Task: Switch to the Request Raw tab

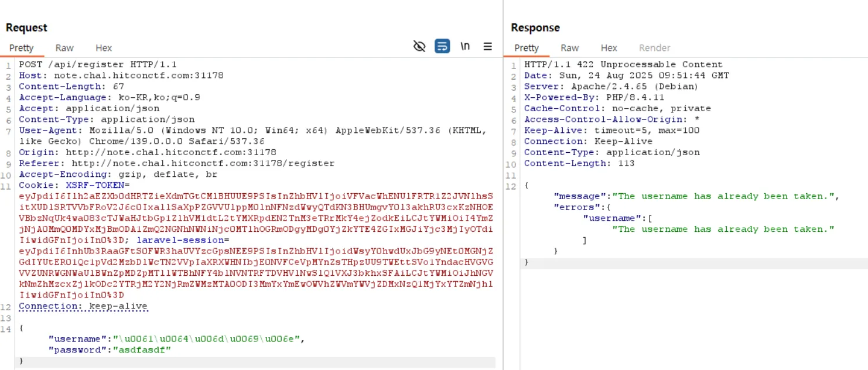Action: (x=64, y=48)
